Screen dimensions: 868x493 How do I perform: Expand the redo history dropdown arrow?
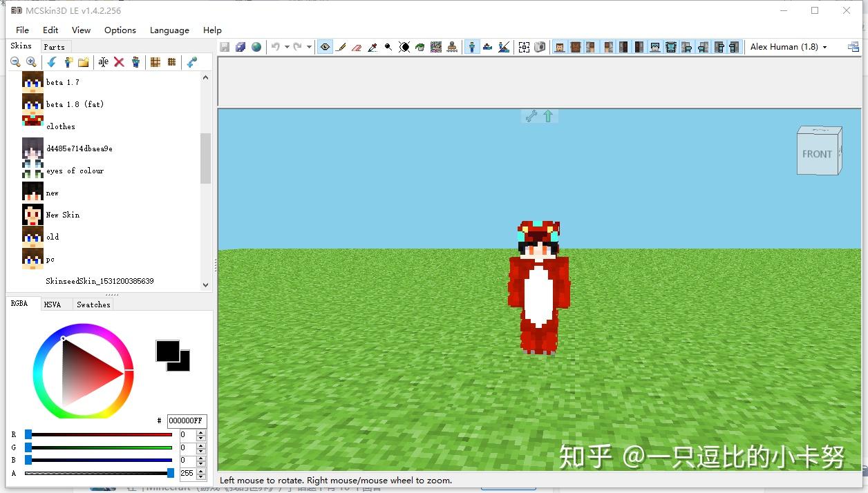click(309, 47)
